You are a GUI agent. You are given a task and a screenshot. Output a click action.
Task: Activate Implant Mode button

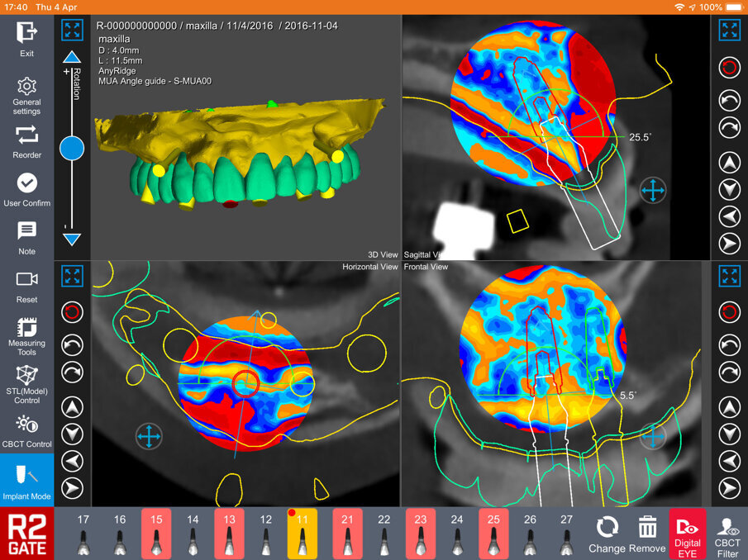26,479
